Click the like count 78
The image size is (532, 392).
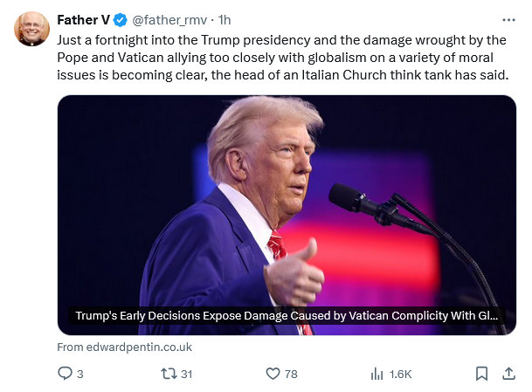tap(291, 374)
